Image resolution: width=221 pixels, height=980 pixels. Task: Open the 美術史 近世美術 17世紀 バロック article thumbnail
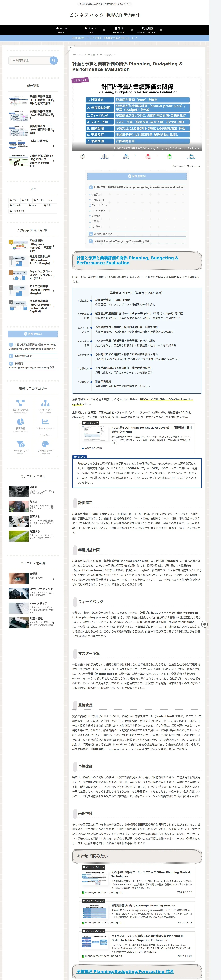point(18,161)
